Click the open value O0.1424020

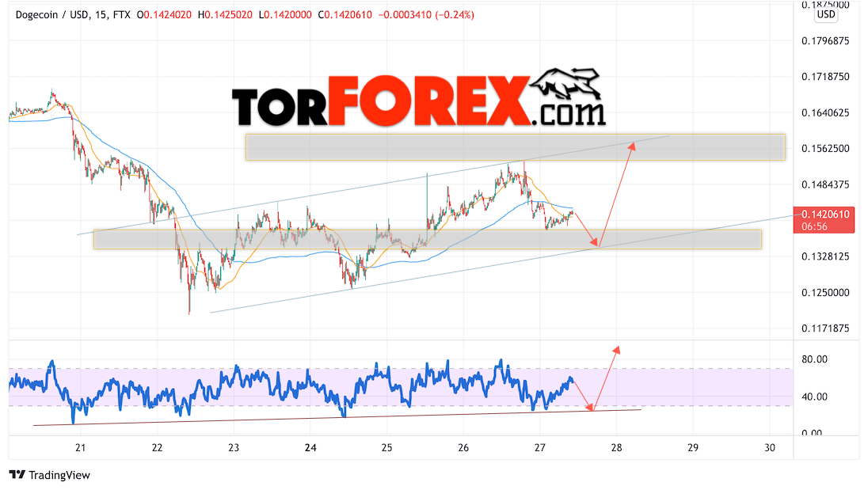(x=164, y=15)
